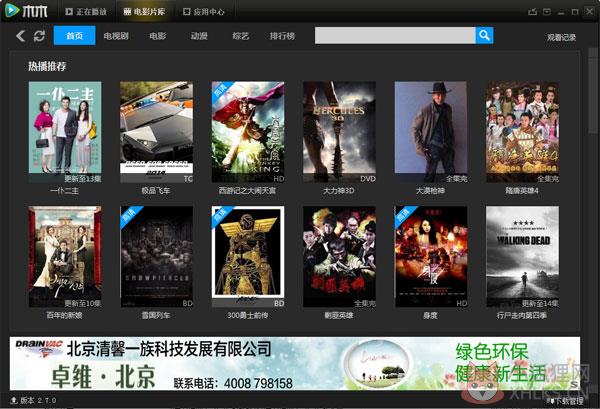
Task: Open the 动漫 category
Action: point(199,36)
